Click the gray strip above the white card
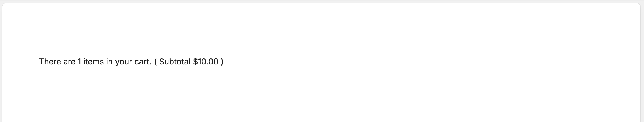The height and width of the screenshot is (122, 644). click(x=322, y=1)
